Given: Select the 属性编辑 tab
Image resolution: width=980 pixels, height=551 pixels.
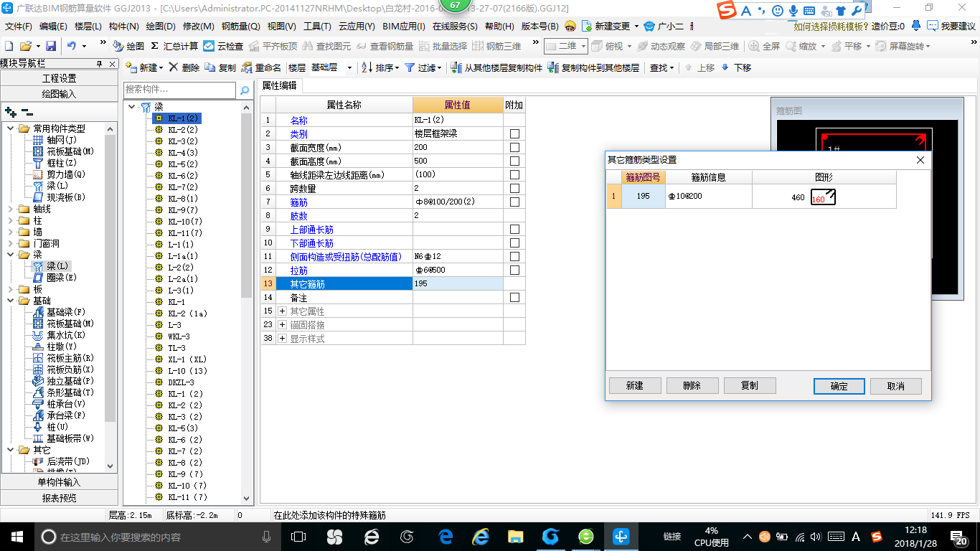Looking at the screenshot, I should pyautogui.click(x=280, y=85).
